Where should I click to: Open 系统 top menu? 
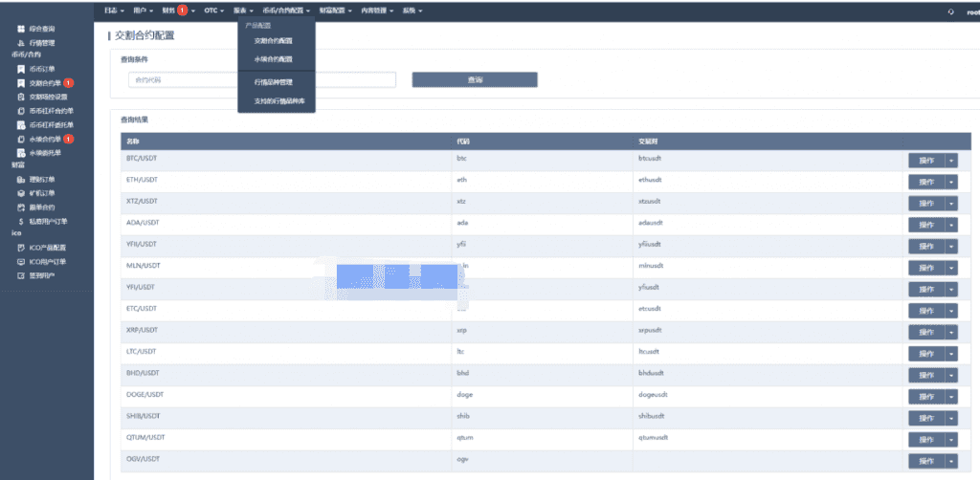click(412, 11)
